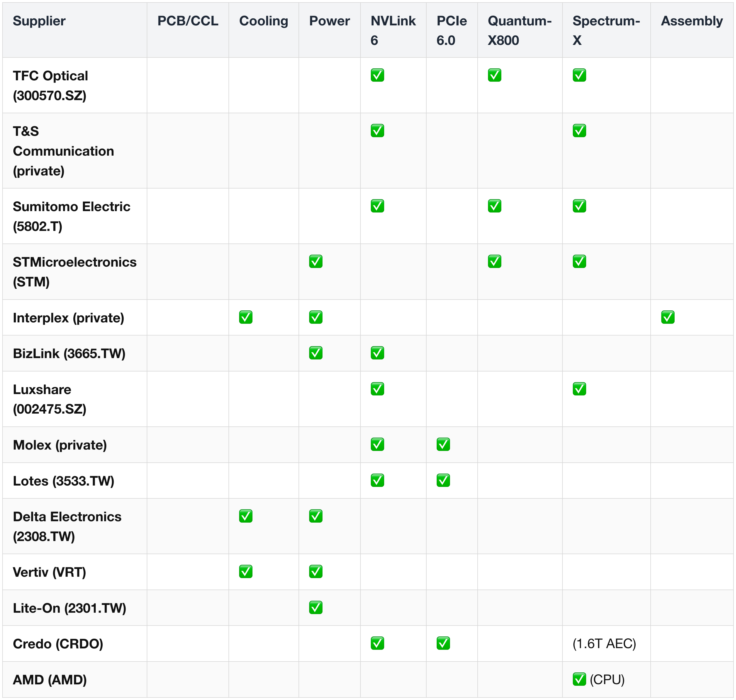Click Vertiv Power checkmark
736x700 pixels.
(316, 572)
